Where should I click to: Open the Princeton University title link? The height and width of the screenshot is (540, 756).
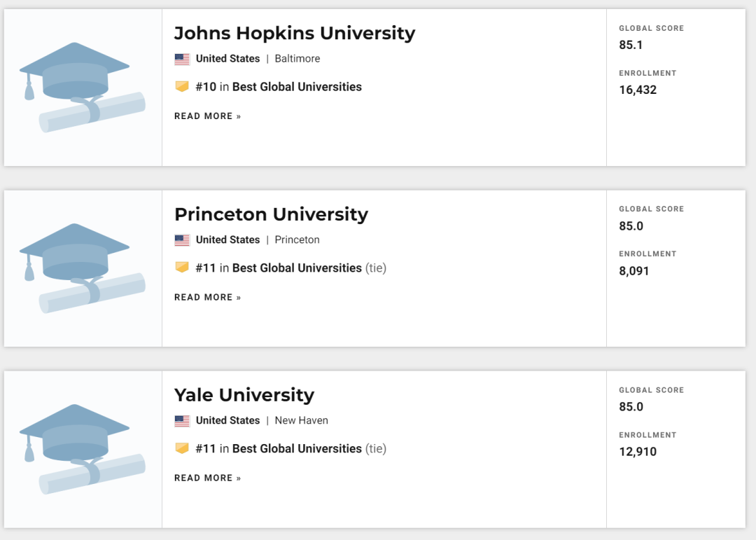pos(271,214)
